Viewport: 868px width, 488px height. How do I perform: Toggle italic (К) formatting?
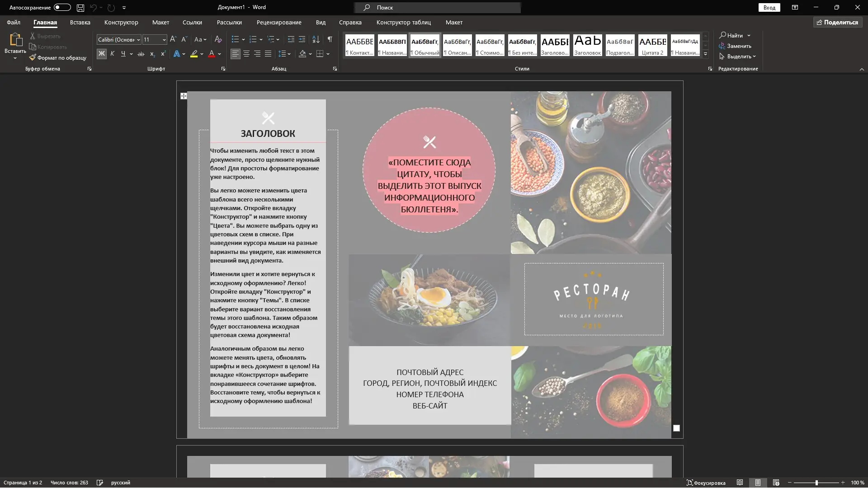point(112,54)
